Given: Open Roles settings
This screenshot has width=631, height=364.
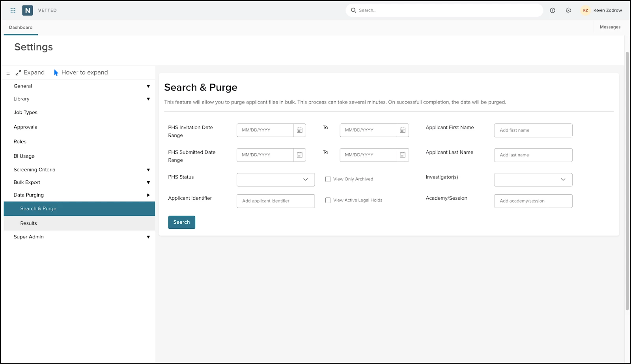Looking at the screenshot, I should pyautogui.click(x=20, y=141).
